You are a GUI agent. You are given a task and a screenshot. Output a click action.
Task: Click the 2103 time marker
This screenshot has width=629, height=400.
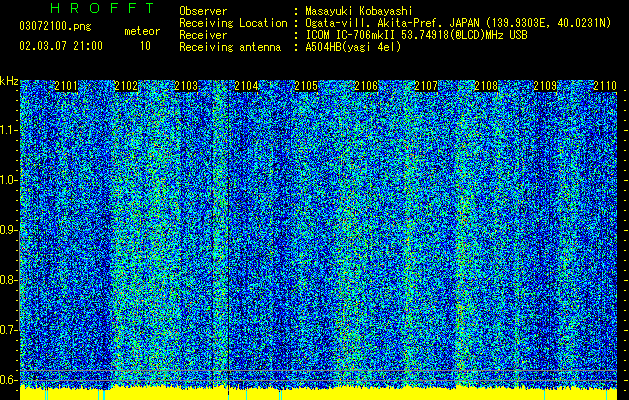pyautogui.click(x=186, y=86)
